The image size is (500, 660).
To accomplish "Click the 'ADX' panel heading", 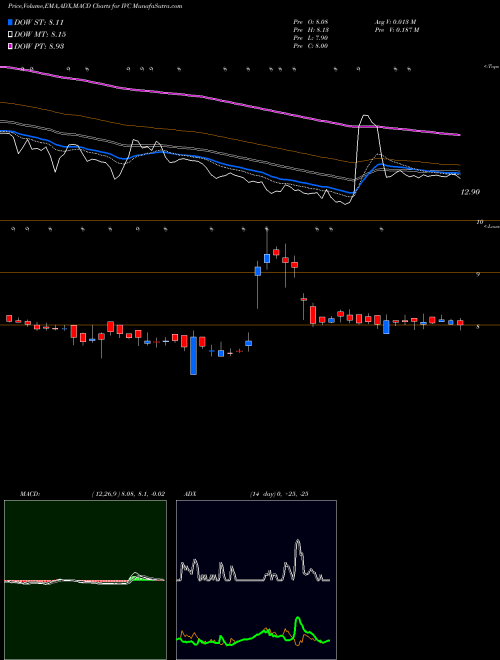I will [190, 494].
